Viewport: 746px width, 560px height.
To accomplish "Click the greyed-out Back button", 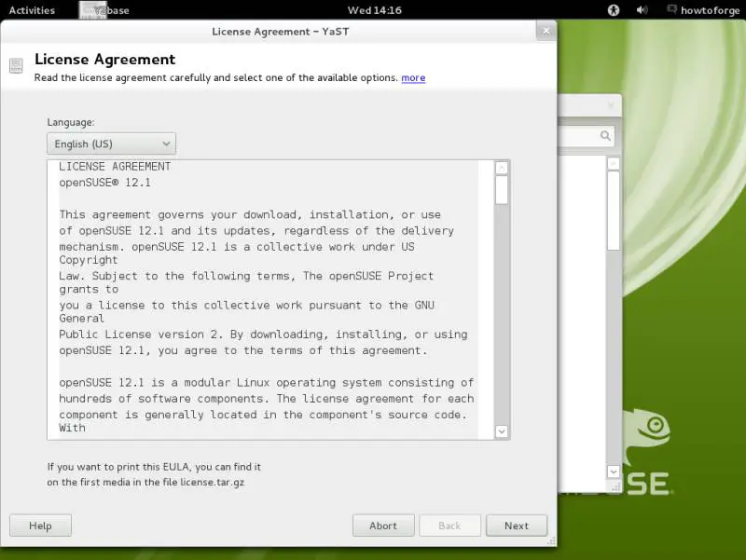I will coord(449,526).
